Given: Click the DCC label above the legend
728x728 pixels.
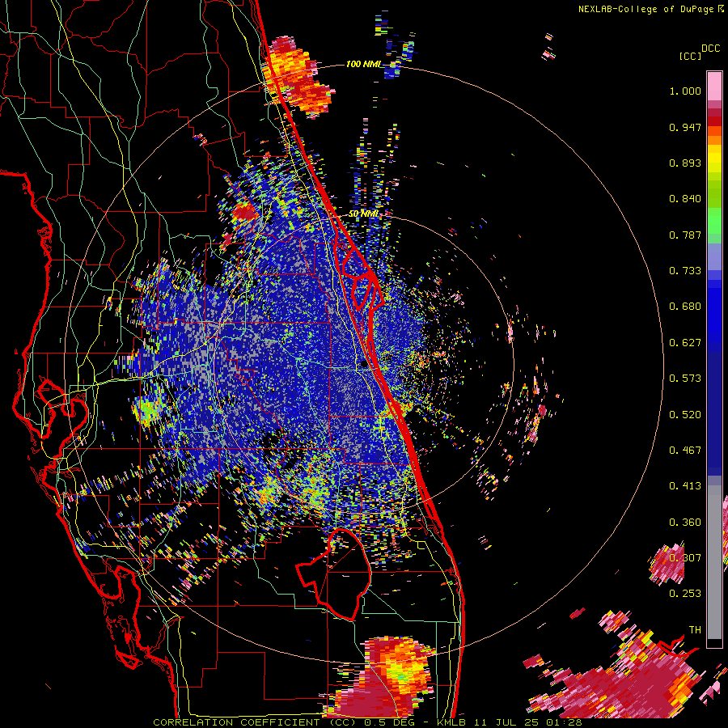Looking at the screenshot, I should (710, 49).
